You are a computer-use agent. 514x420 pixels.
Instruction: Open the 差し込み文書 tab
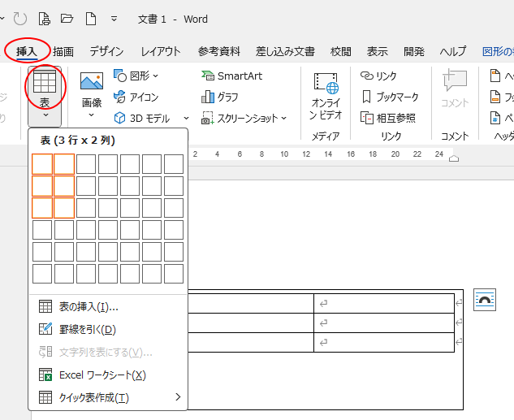point(285,51)
